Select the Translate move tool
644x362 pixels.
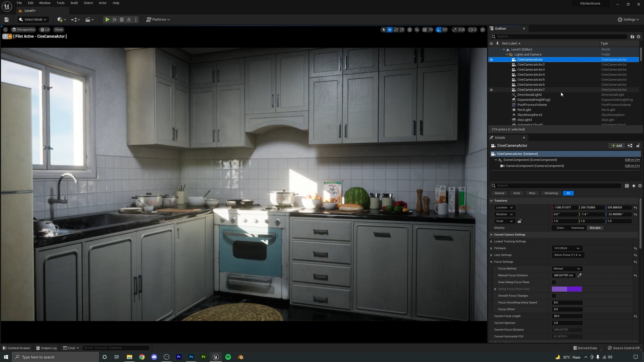[x=390, y=29]
